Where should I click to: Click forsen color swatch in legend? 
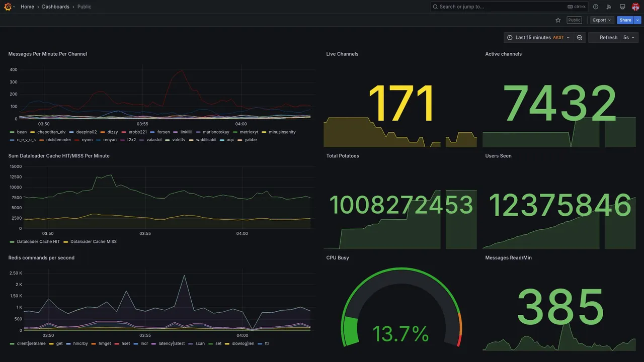point(152,132)
